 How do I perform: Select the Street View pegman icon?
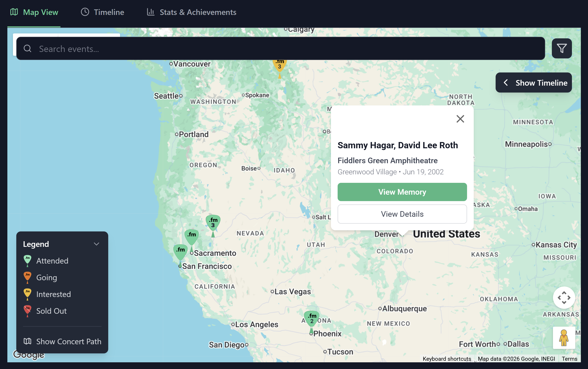564,338
